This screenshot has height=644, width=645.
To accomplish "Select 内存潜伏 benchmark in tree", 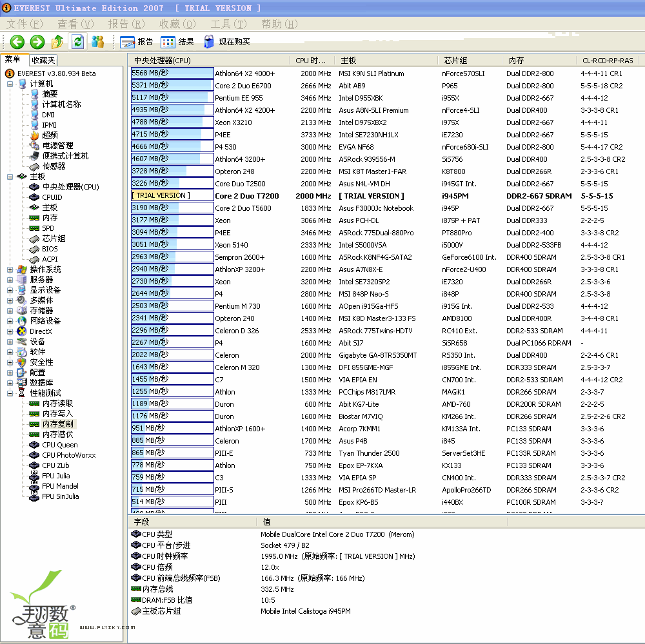I will point(58,434).
